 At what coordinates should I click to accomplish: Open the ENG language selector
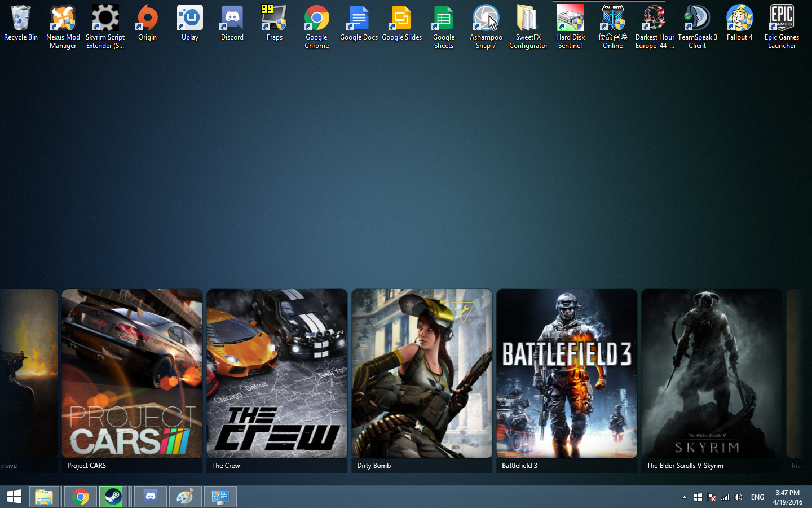[x=757, y=497]
